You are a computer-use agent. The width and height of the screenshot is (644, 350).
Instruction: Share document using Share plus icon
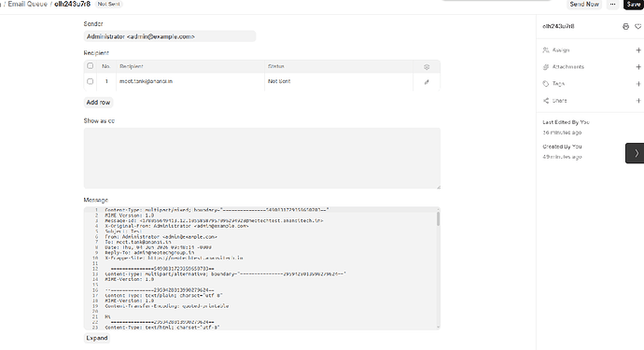click(638, 101)
